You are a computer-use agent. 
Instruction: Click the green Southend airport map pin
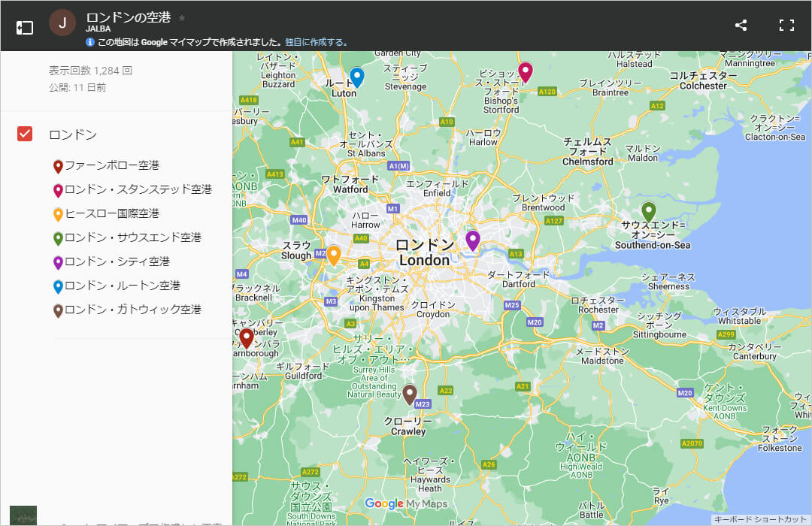(648, 211)
